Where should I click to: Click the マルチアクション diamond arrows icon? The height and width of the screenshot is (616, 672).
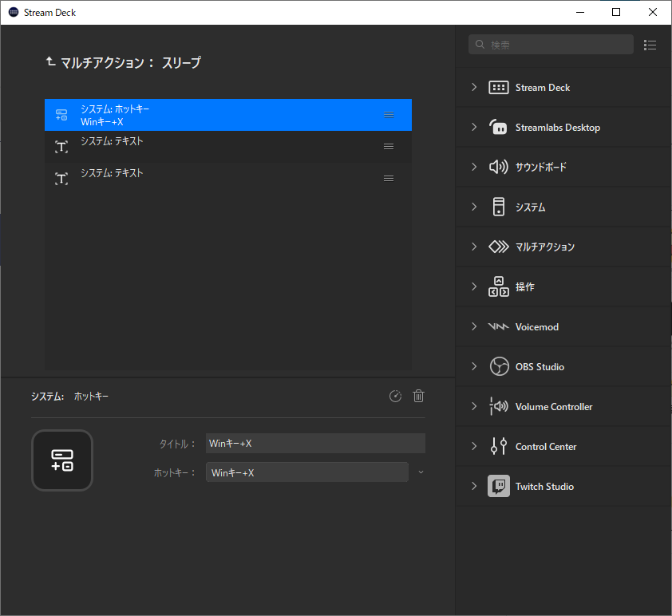pyautogui.click(x=499, y=247)
